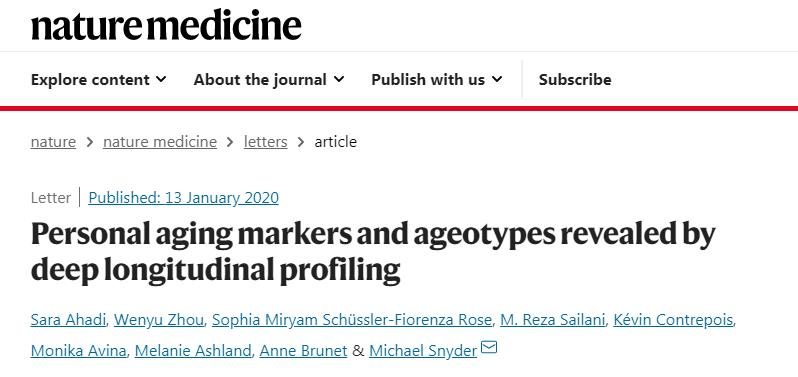Click the Published: 13 January 2020 link

(184, 197)
